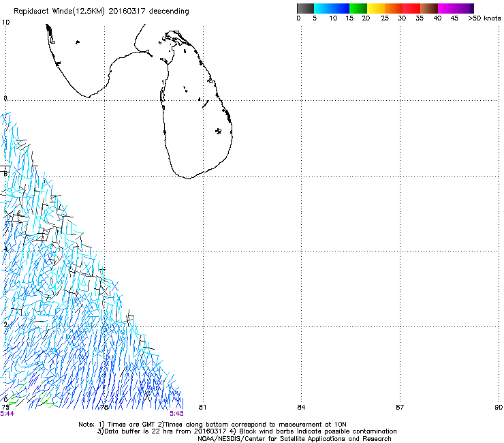504x443 pixels.
Task: Click the '>50 knots' legend label
Action: tap(484, 18)
